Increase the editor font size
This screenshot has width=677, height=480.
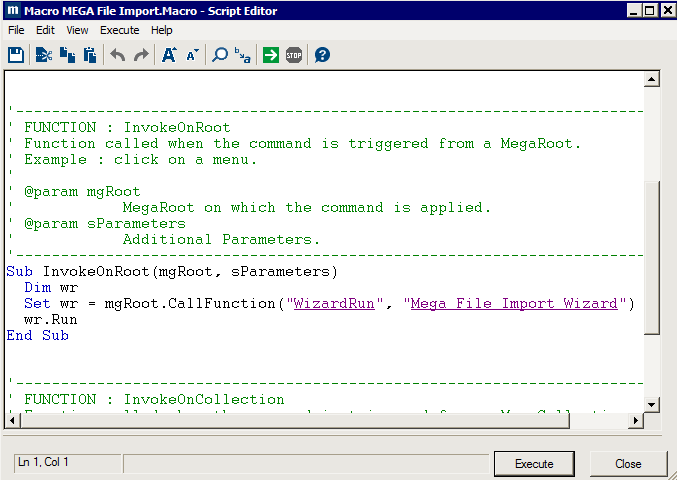(x=169, y=55)
